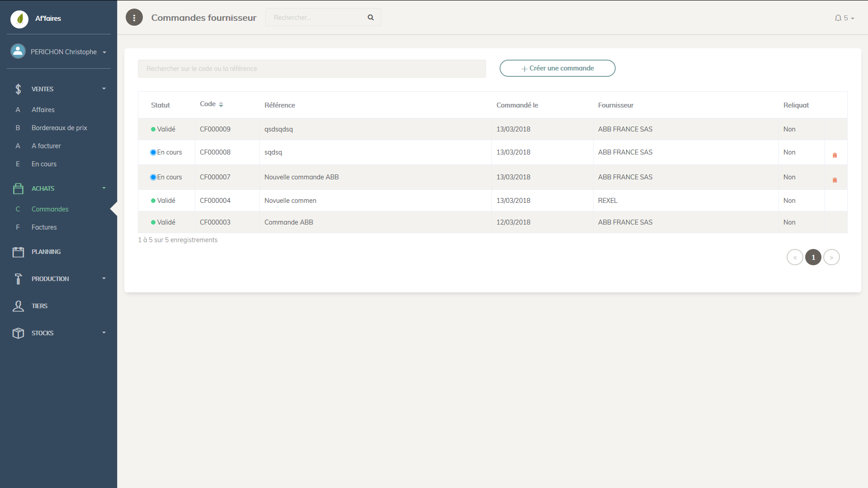Click Non reliquat value for CF000004

[x=789, y=201]
